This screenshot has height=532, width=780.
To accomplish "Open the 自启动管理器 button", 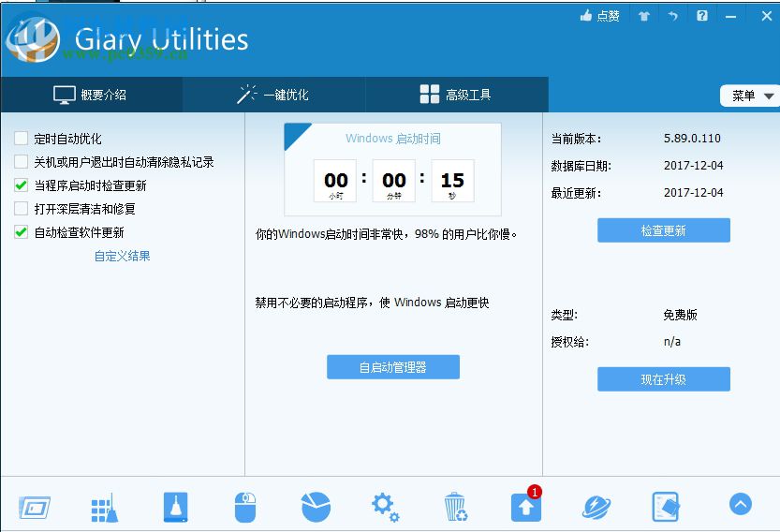I will [393, 367].
